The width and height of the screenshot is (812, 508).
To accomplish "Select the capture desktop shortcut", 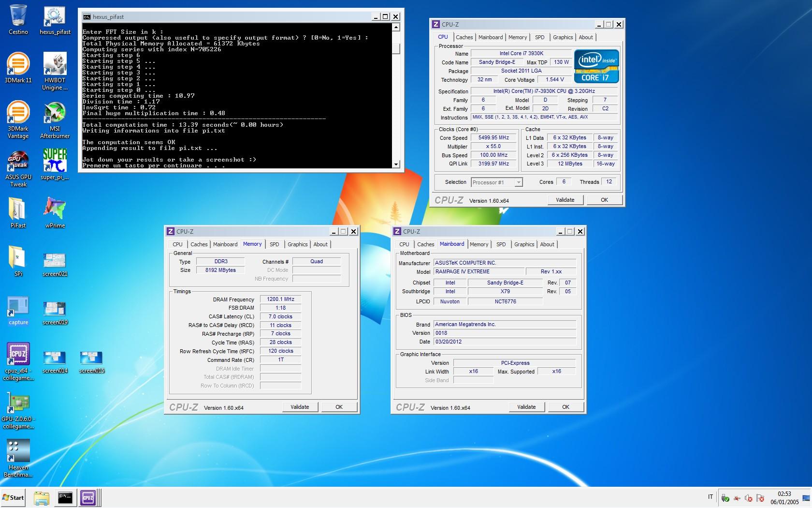I will coord(18,311).
